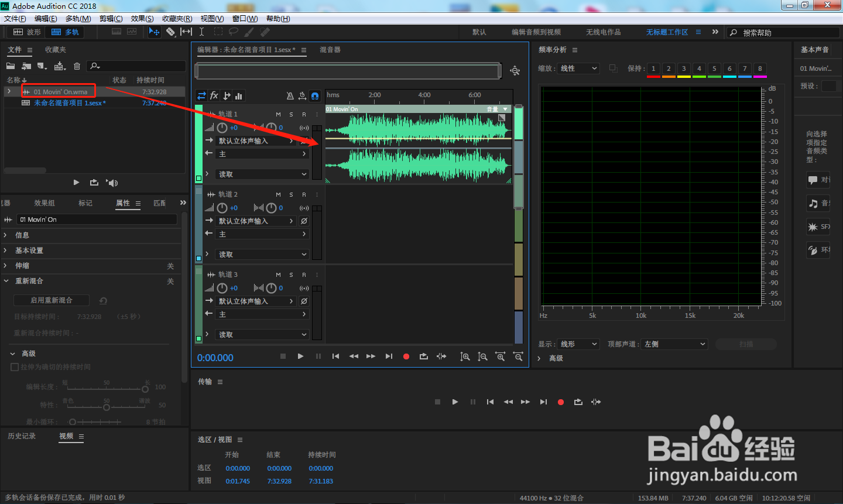843x504 pixels.
Task: Play from the Transport panel play button
Action: click(455, 402)
